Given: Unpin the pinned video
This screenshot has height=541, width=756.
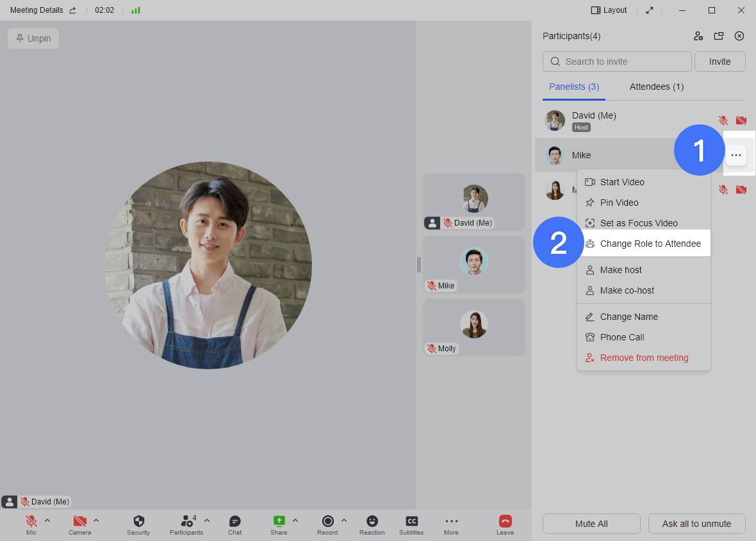Looking at the screenshot, I should (33, 38).
